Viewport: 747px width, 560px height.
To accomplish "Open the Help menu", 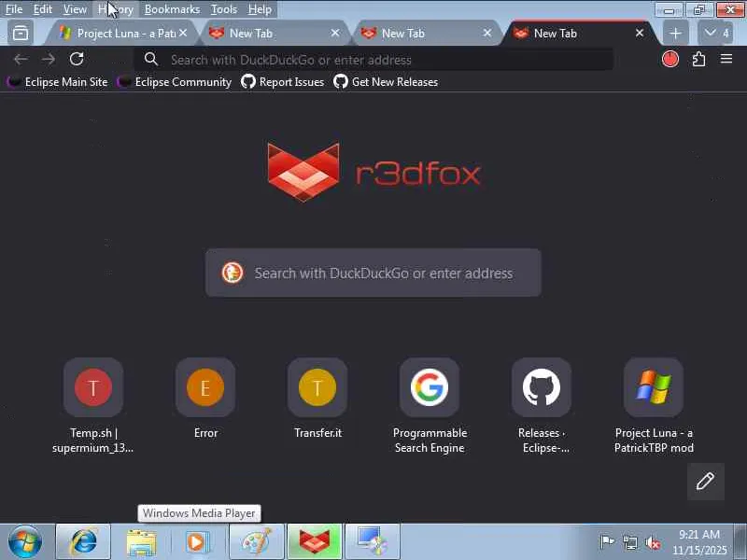I will [260, 9].
